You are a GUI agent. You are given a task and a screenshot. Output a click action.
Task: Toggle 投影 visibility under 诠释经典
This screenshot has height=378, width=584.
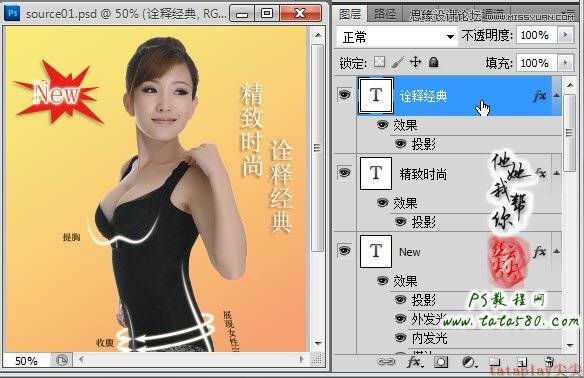400,143
